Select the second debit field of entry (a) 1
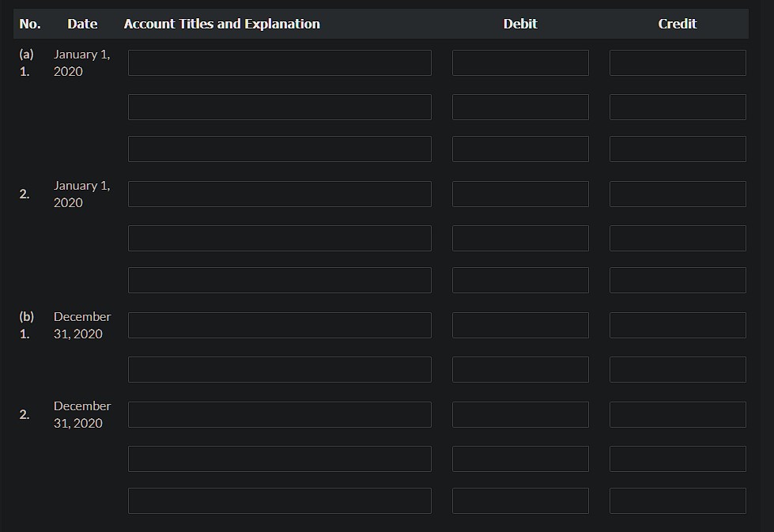This screenshot has height=532, width=774. [520, 107]
